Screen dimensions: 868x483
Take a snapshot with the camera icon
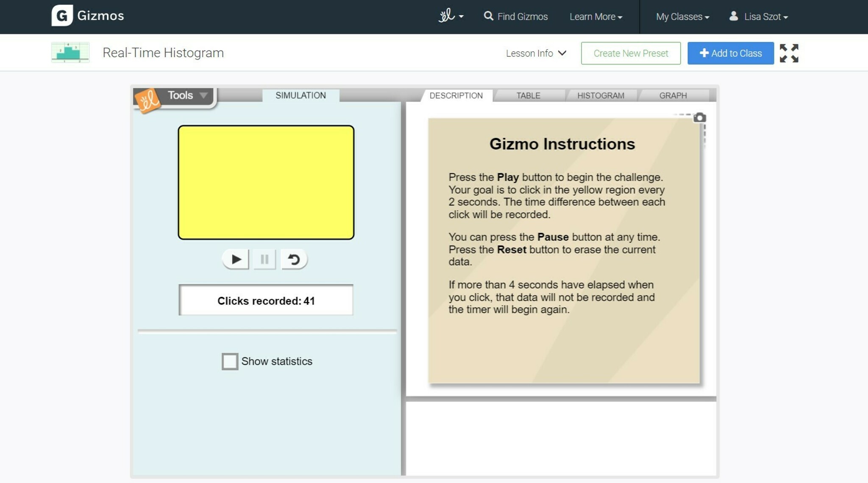click(700, 117)
